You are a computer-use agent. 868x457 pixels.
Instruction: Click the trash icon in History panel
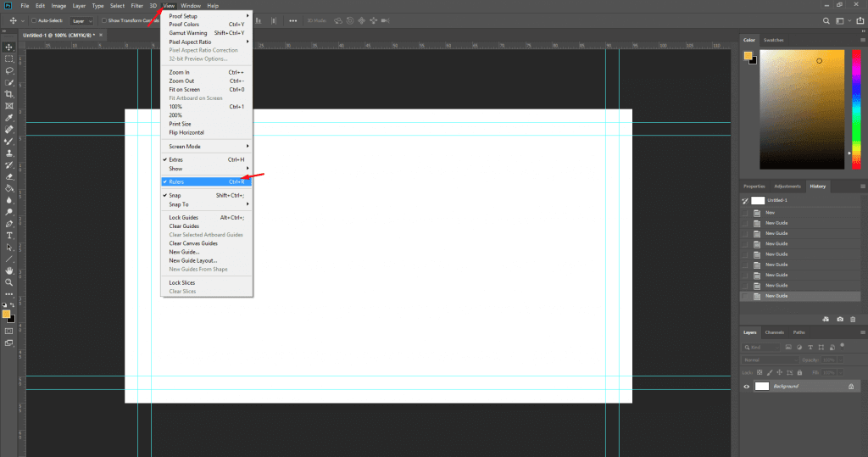pos(853,319)
